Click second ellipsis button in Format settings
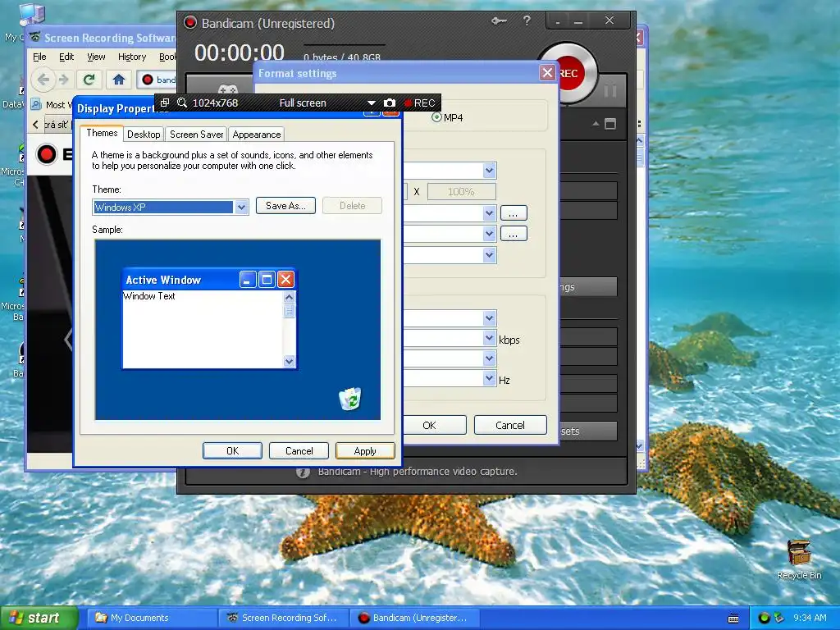 point(514,234)
